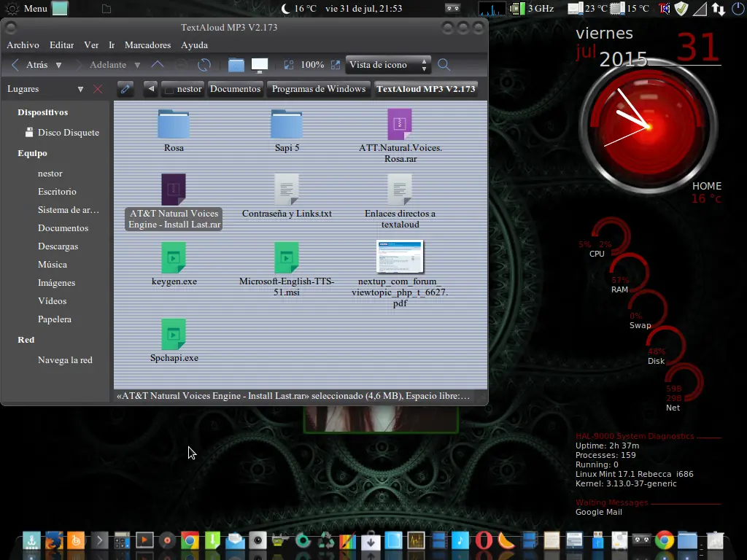Click the Adelante forward button
The image size is (747, 560).
(102, 65)
